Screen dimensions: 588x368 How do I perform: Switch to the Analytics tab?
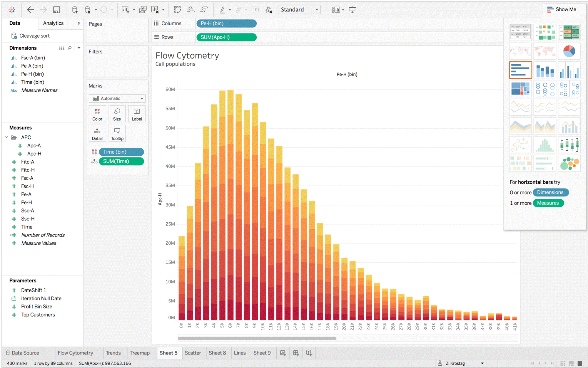pos(53,23)
